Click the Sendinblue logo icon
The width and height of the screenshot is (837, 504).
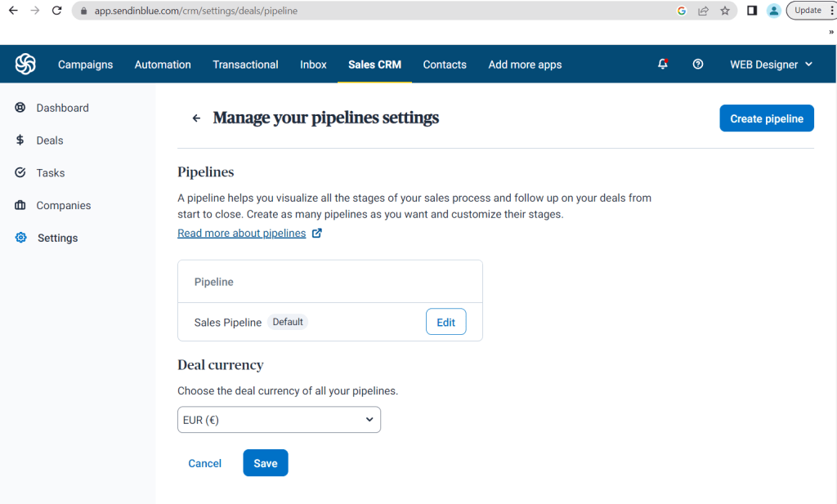point(25,65)
